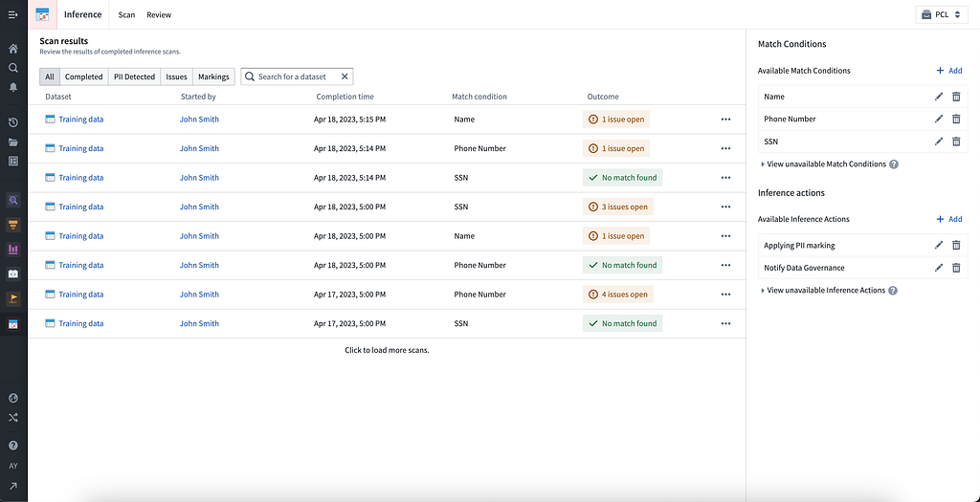Click the AY user avatar in sidebar
The height and width of the screenshot is (502, 980).
pyautogui.click(x=13, y=466)
